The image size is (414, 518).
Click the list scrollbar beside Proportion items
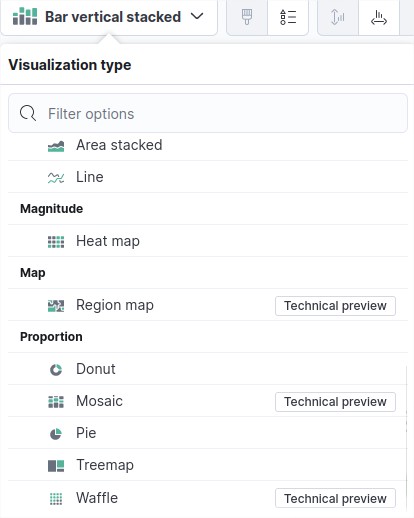point(407,439)
